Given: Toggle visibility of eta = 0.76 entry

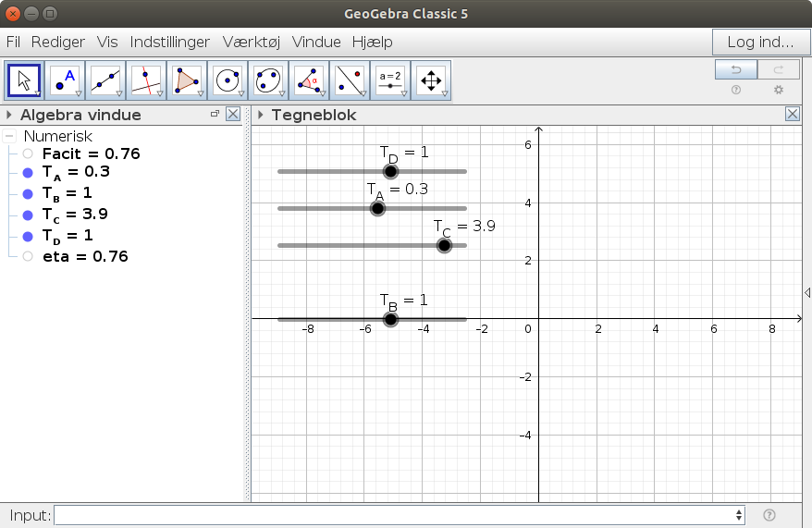Looking at the screenshot, I should pyautogui.click(x=28, y=256).
